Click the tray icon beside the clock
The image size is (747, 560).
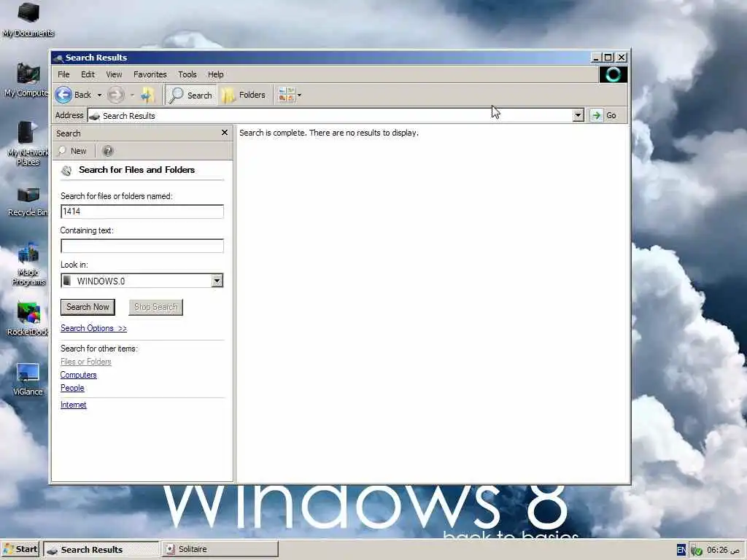click(x=696, y=551)
